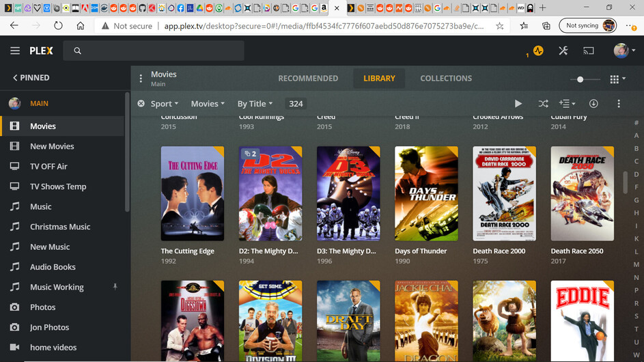Jump to letter T in index
644x362 pixels.
point(636,329)
